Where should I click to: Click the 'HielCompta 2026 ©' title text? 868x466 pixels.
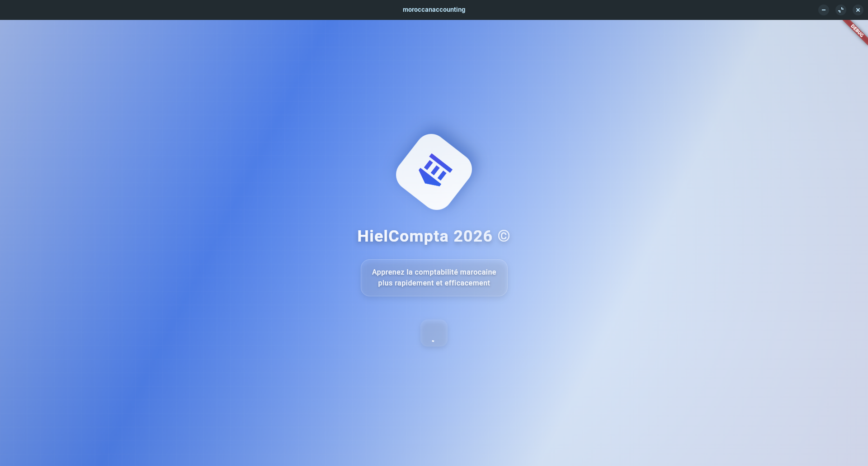(x=434, y=236)
